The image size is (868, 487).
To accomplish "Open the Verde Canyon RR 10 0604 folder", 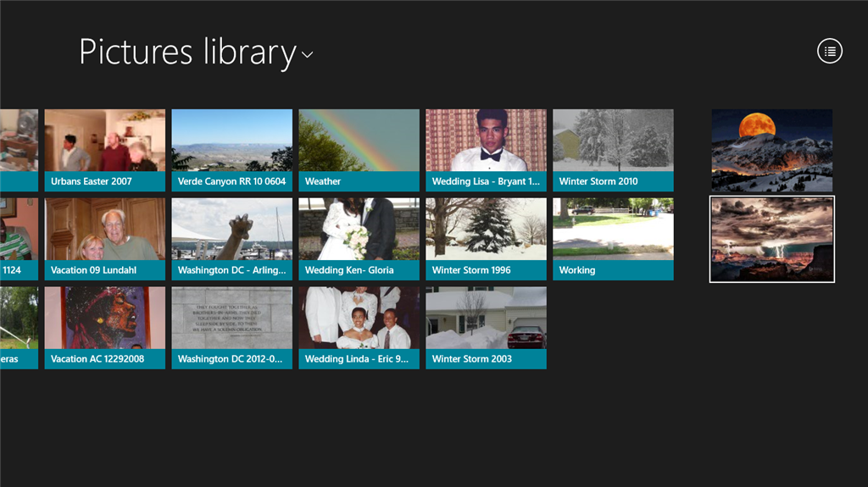I will click(232, 150).
